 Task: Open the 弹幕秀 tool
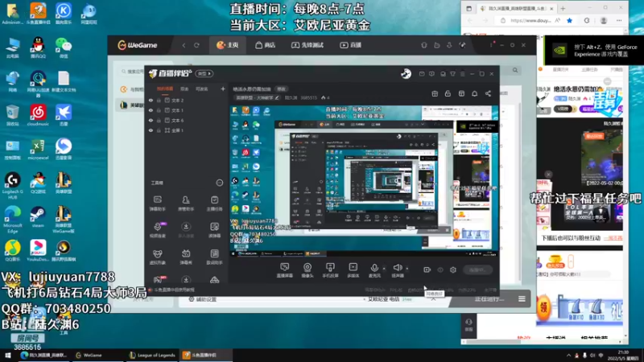(x=186, y=257)
